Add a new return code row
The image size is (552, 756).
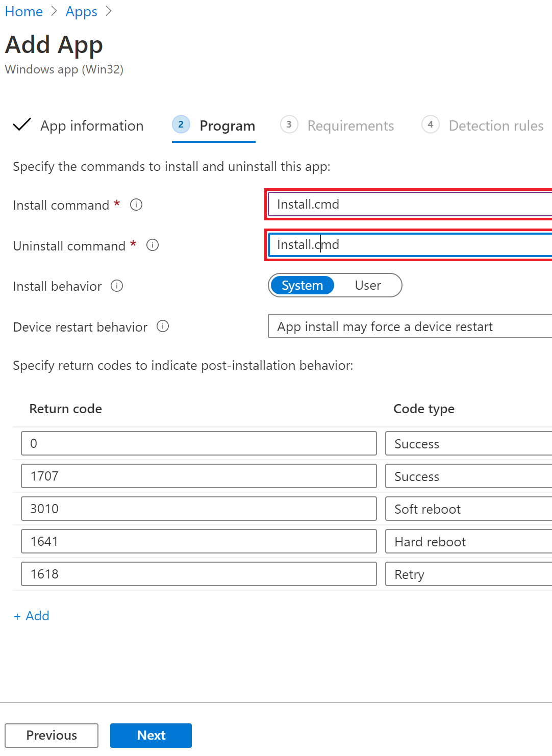(x=31, y=616)
